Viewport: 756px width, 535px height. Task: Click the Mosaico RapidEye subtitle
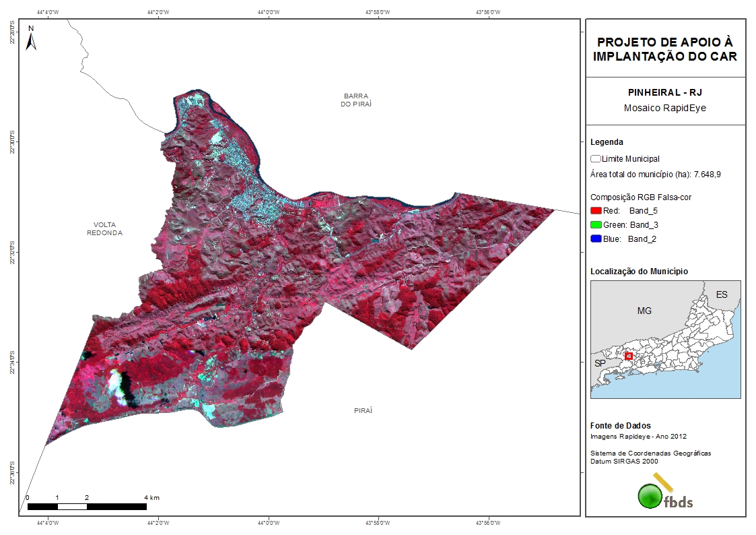[665, 108]
